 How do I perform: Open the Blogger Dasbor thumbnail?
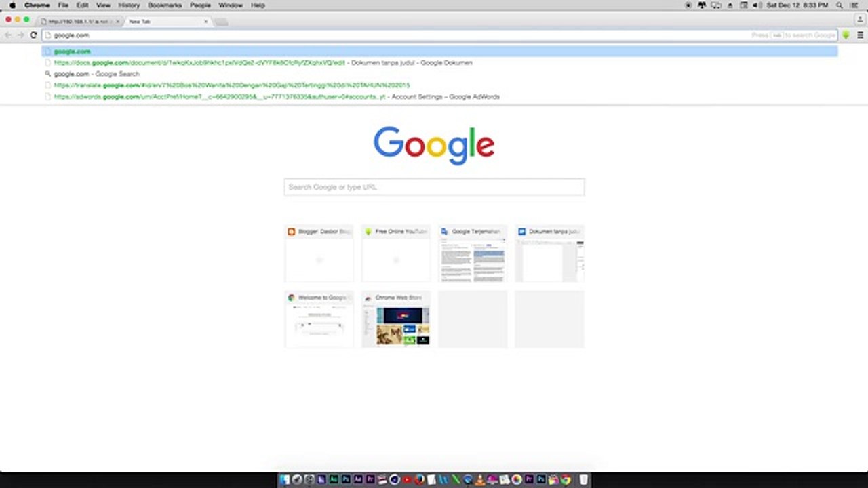coord(319,253)
